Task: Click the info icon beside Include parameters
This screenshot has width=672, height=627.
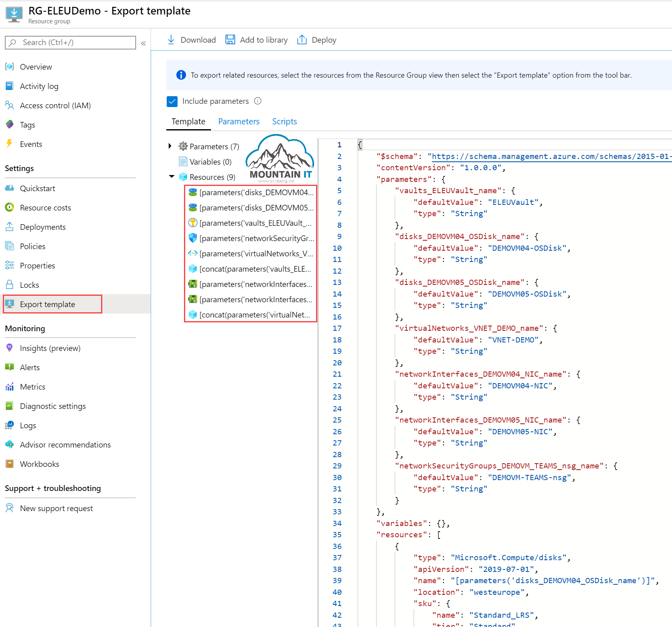Action: click(x=258, y=101)
